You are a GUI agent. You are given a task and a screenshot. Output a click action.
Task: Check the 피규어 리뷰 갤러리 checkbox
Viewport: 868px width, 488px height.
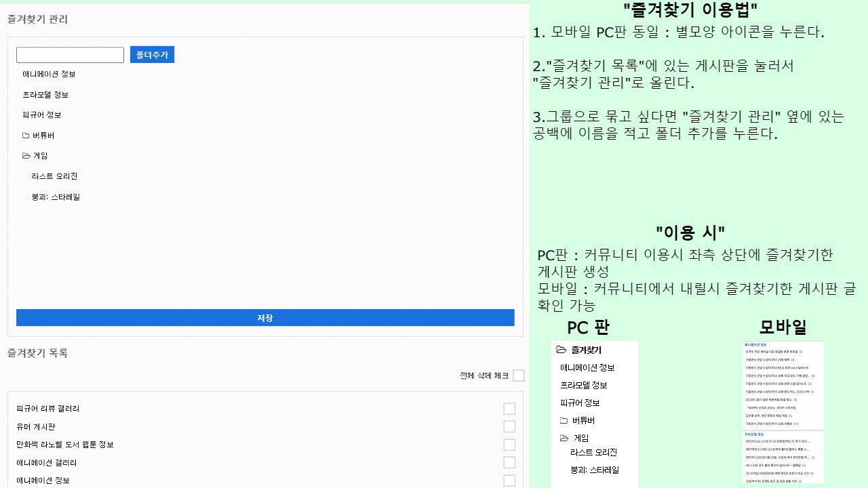[x=509, y=409]
